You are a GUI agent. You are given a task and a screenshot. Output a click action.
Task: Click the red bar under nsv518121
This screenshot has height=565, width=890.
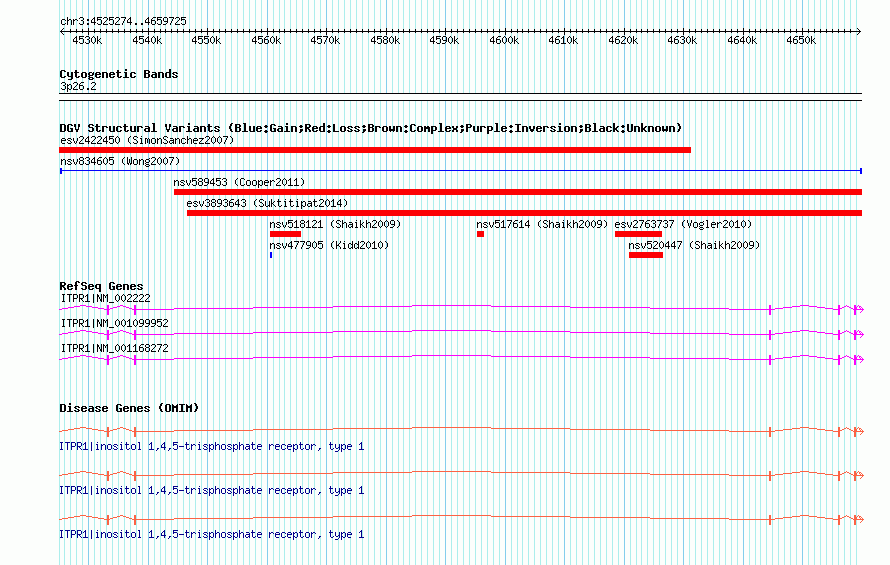(x=286, y=234)
